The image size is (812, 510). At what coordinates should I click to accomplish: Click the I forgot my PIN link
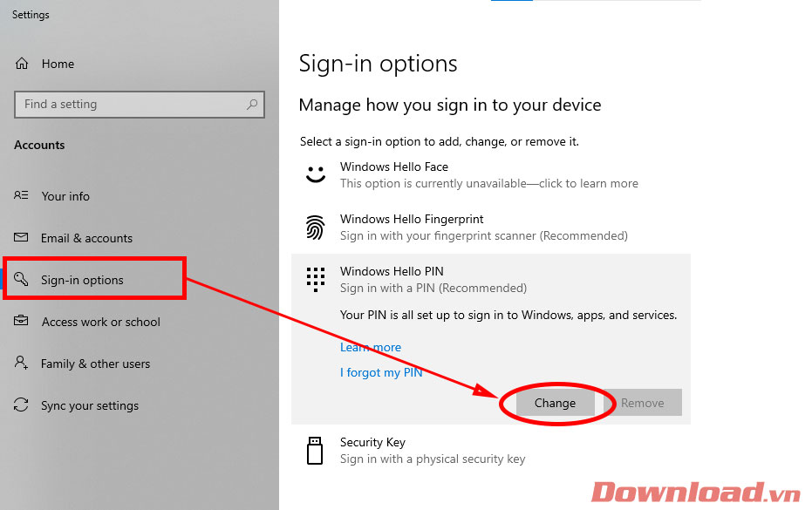[381, 372]
